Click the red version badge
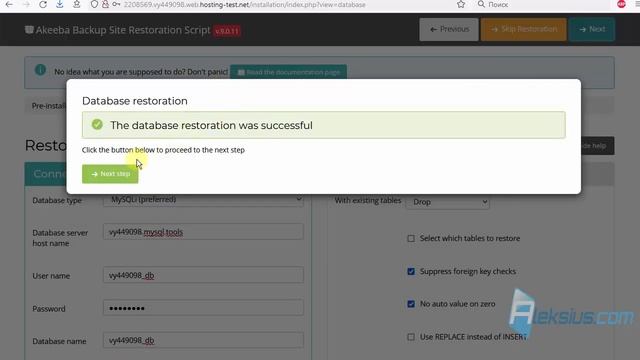Screen dimensions: 640x360 (x=227, y=31)
